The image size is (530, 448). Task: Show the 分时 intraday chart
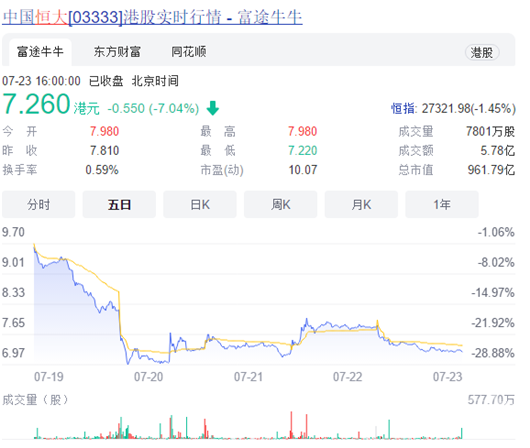39,205
